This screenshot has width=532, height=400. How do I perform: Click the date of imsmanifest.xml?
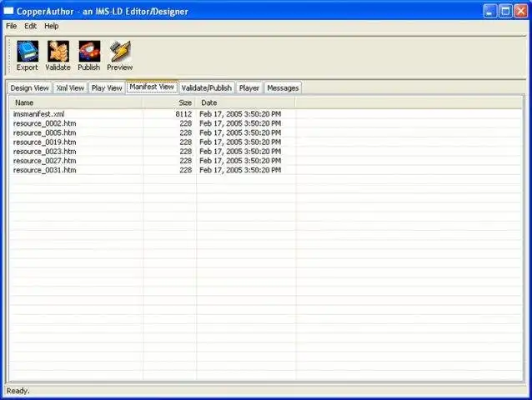point(240,114)
